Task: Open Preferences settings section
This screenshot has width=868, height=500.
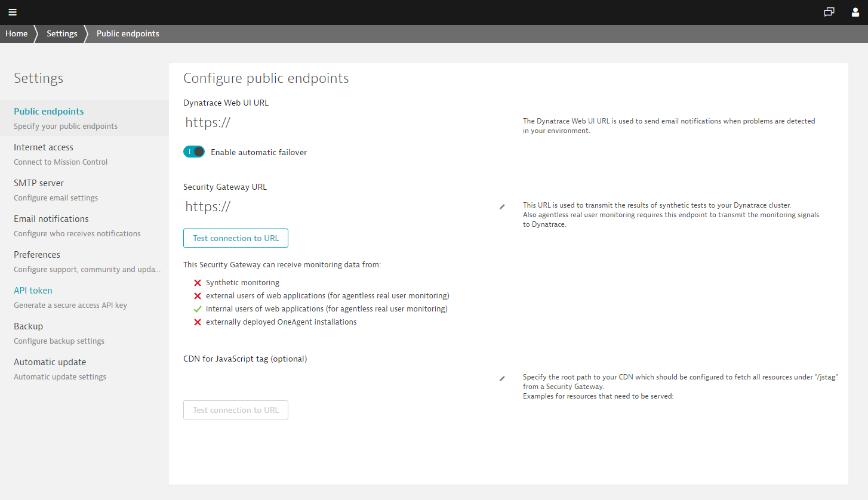Action: pyautogui.click(x=84, y=261)
